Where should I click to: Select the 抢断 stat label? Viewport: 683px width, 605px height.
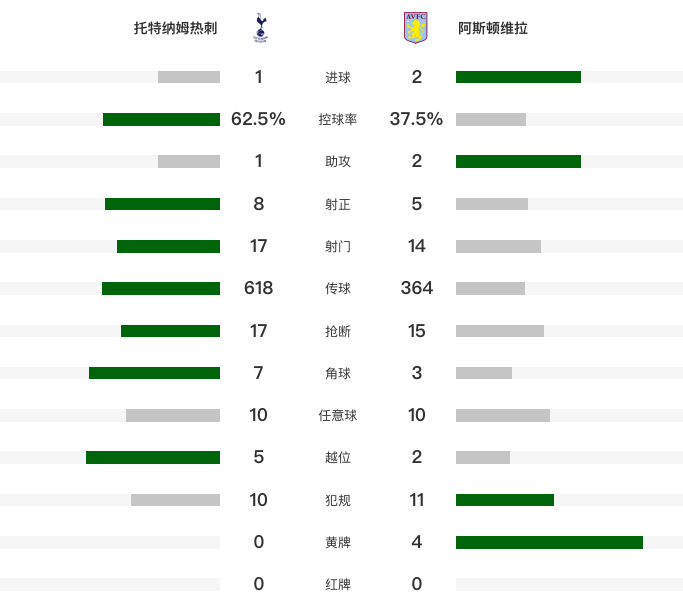point(338,331)
